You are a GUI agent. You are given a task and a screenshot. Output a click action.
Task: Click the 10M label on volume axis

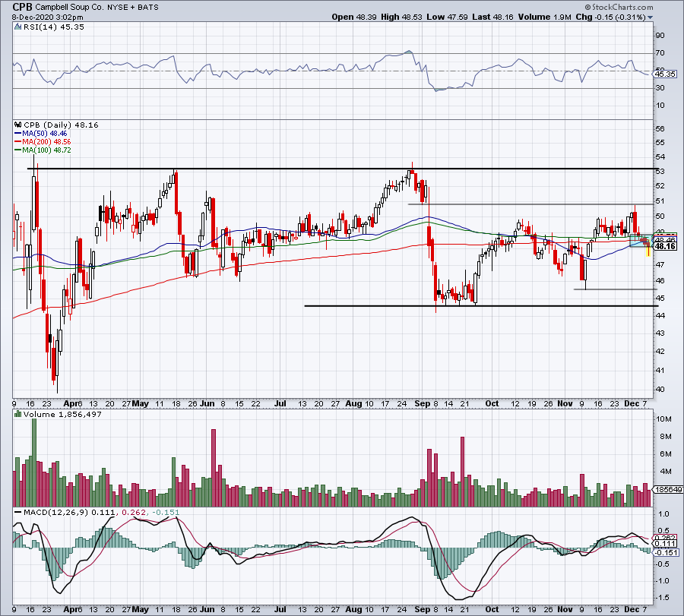pos(663,419)
